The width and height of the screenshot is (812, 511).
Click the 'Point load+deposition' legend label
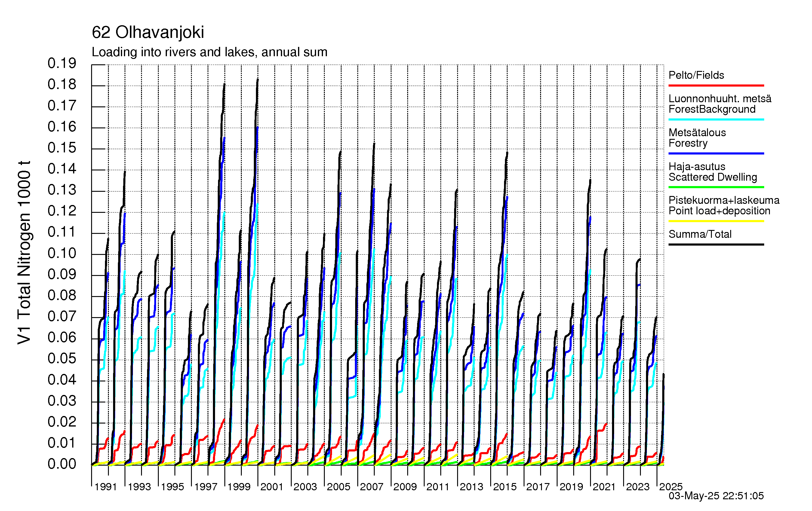(x=719, y=211)
